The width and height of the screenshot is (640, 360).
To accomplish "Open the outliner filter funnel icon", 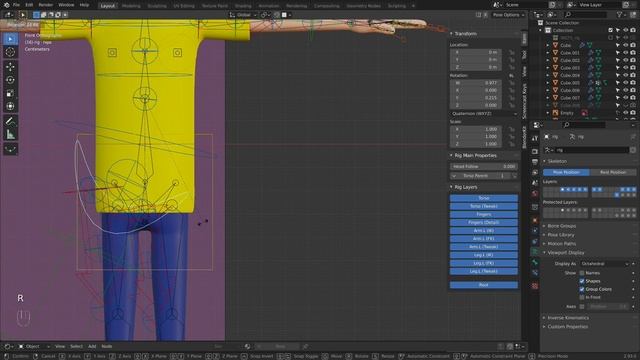I will tap(620, 15).
